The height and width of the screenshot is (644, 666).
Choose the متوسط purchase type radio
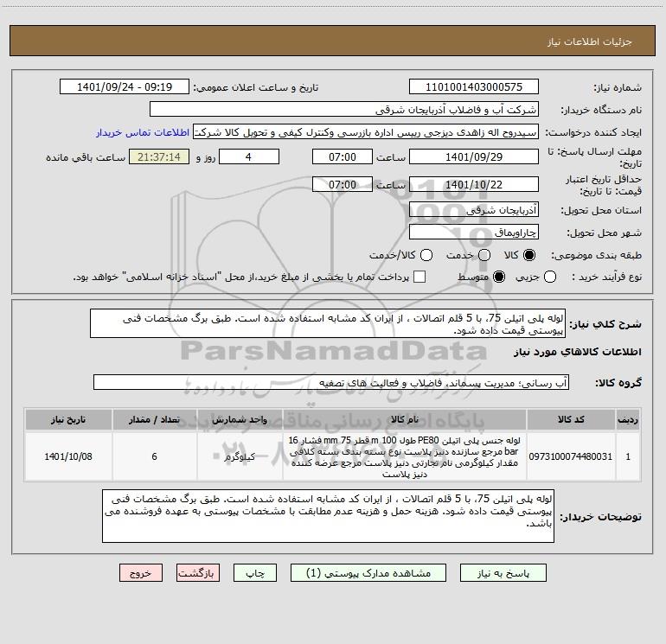click(499, 277)
